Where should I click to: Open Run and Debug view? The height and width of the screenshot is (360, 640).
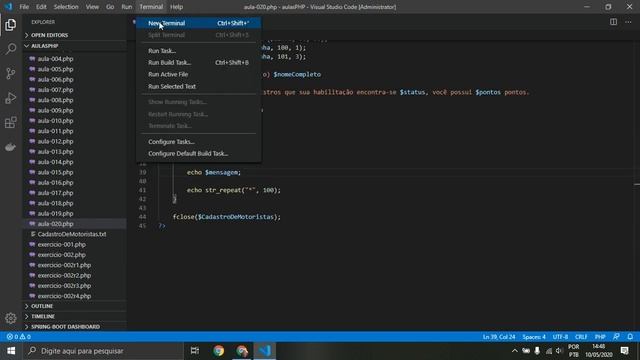[11, 98]
